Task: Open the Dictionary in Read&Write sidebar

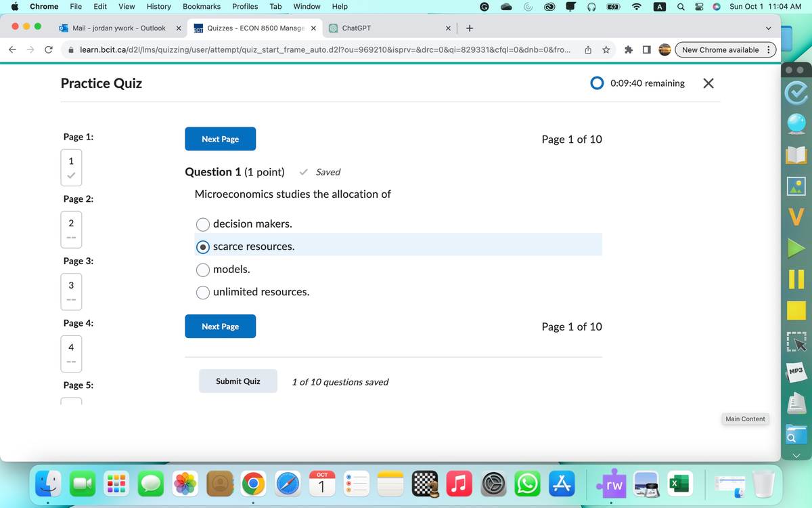Action: [796, 154]
